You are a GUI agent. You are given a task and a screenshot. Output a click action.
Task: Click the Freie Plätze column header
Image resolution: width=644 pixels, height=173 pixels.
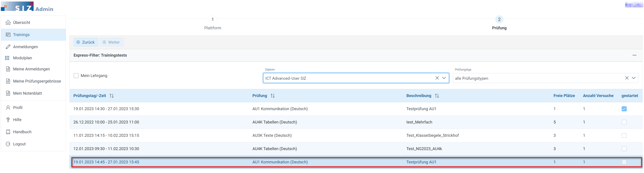click(x=564, y=96)
